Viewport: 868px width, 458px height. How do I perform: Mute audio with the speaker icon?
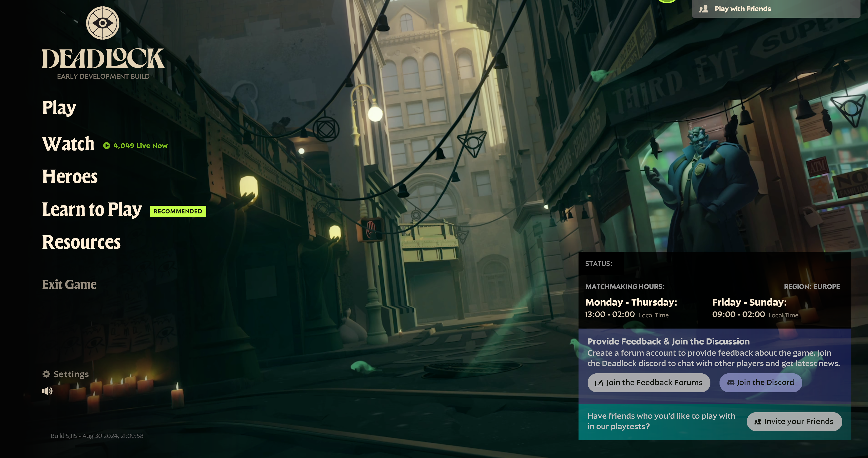[x=47, y=391]
